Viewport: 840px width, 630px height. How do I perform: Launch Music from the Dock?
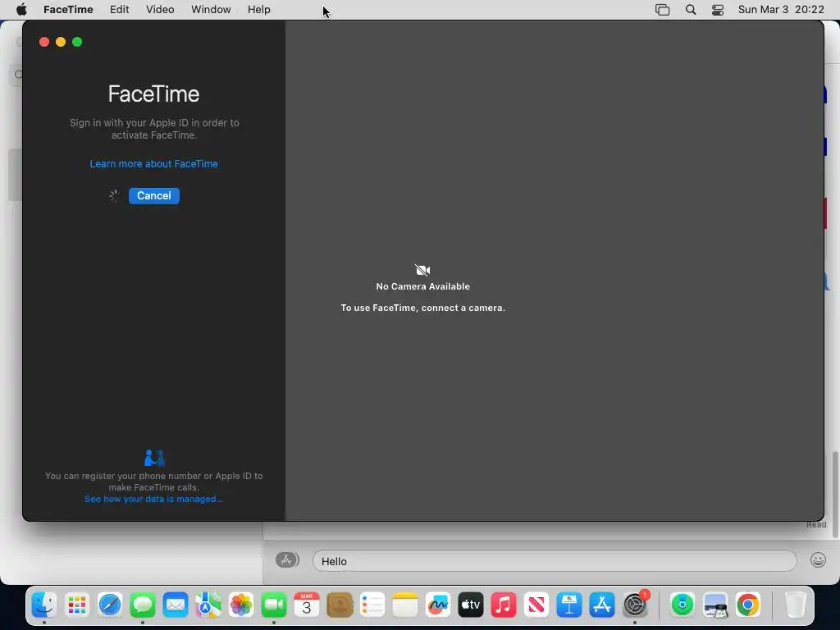point(504,605)
